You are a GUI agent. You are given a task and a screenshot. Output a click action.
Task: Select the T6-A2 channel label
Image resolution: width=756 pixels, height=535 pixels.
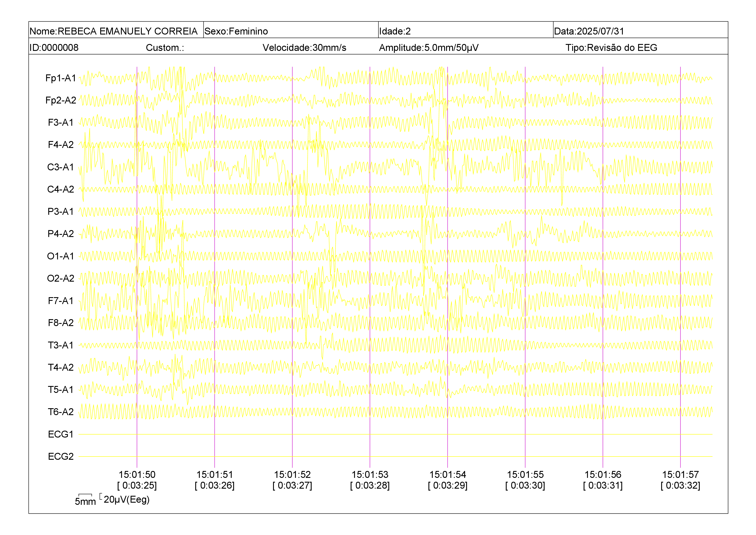point(61,412)
